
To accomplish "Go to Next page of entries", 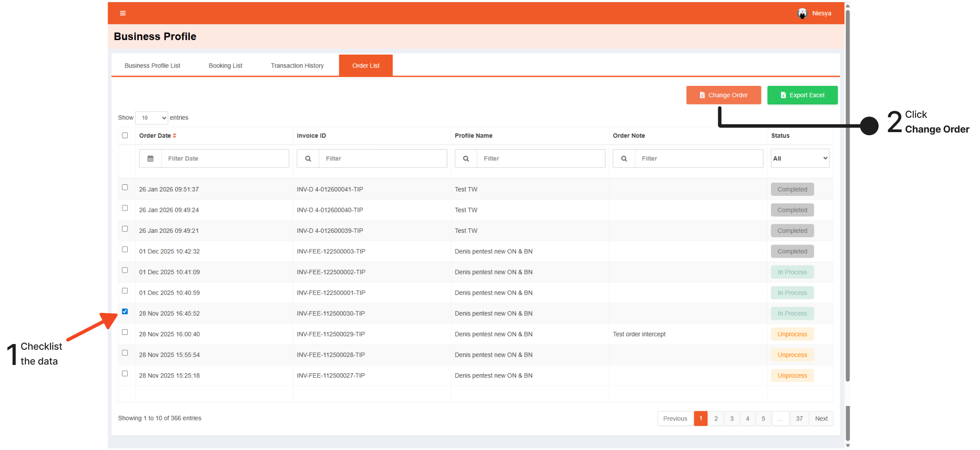I will click(821, 419).
